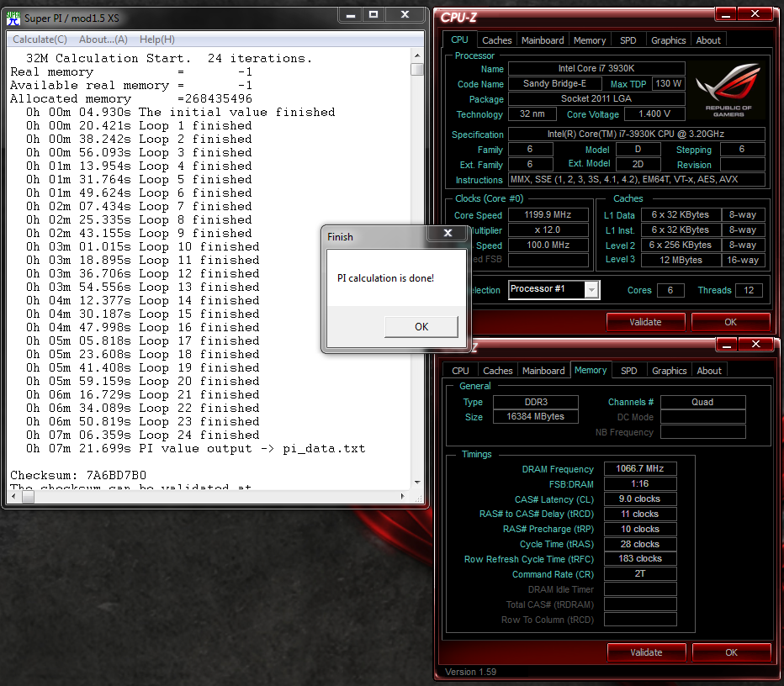Click the Command Rate value 2T
The image size is (784, 686).
point(640,573)
